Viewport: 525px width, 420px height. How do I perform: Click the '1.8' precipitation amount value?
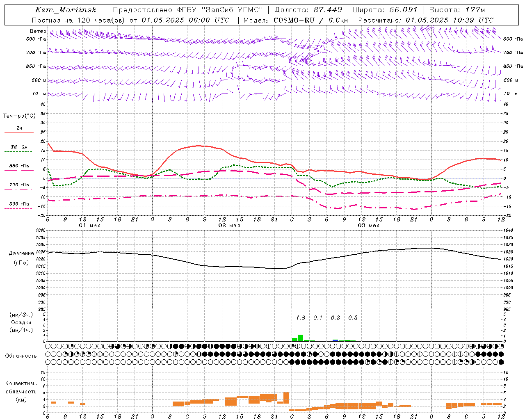[301, 318]
